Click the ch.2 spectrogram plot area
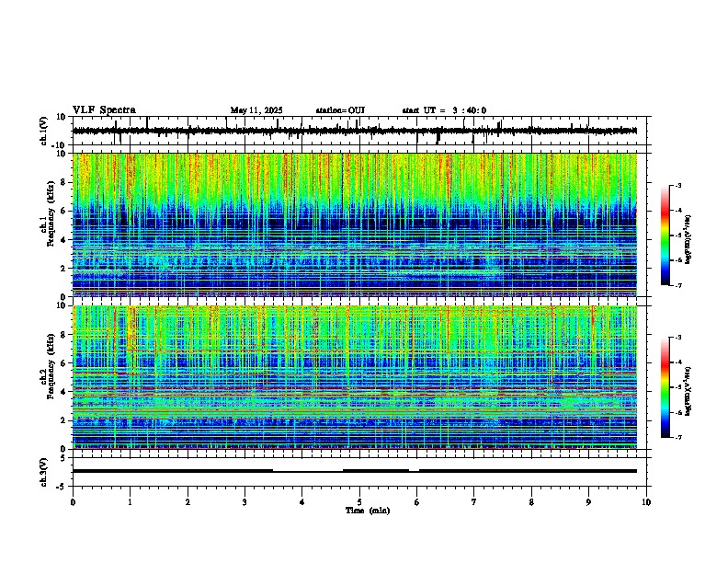The image size is (728, 563). [355, 377]
